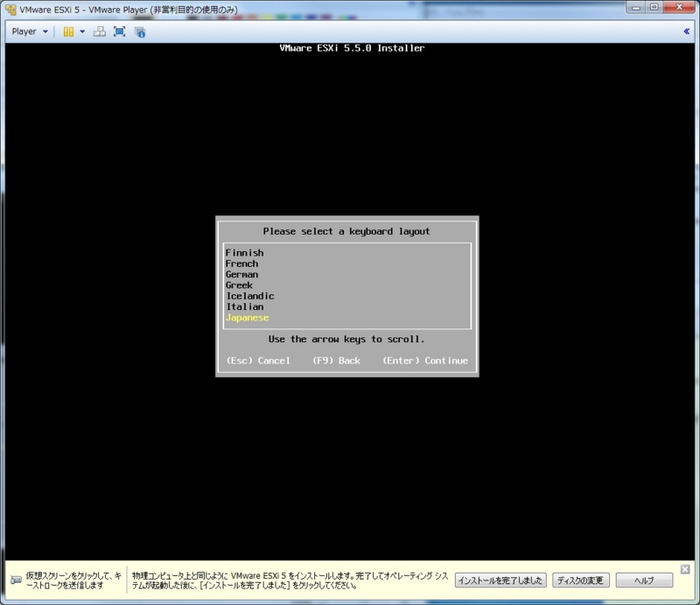Click (F9) Back in installer dialog

coord(336,361)
